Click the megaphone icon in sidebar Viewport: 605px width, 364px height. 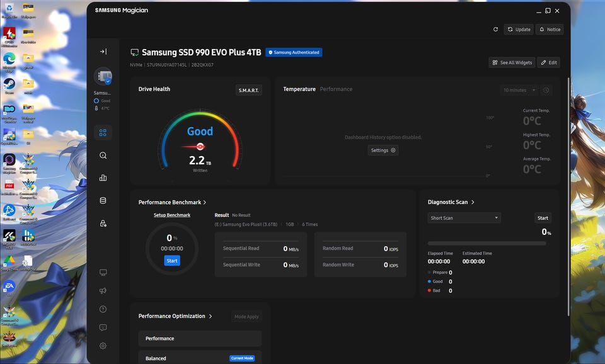tap(103, 291)
